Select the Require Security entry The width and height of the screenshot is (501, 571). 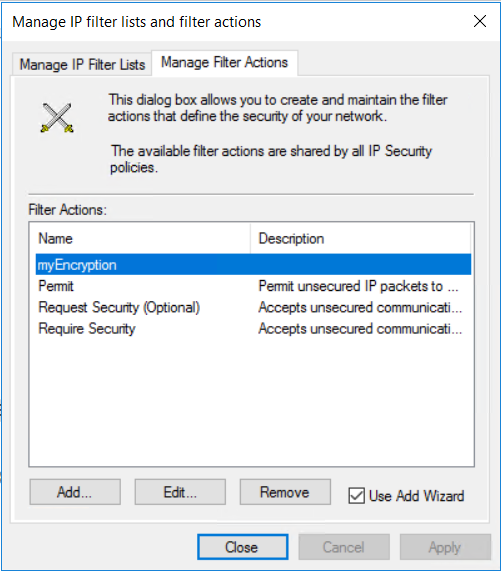coord(253,328)
